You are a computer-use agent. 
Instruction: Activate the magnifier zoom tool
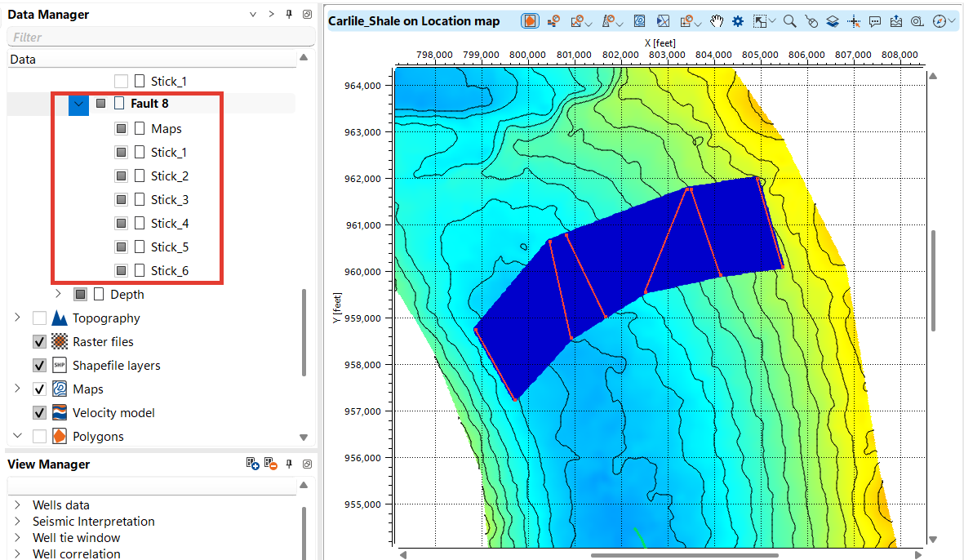[789, 21]
